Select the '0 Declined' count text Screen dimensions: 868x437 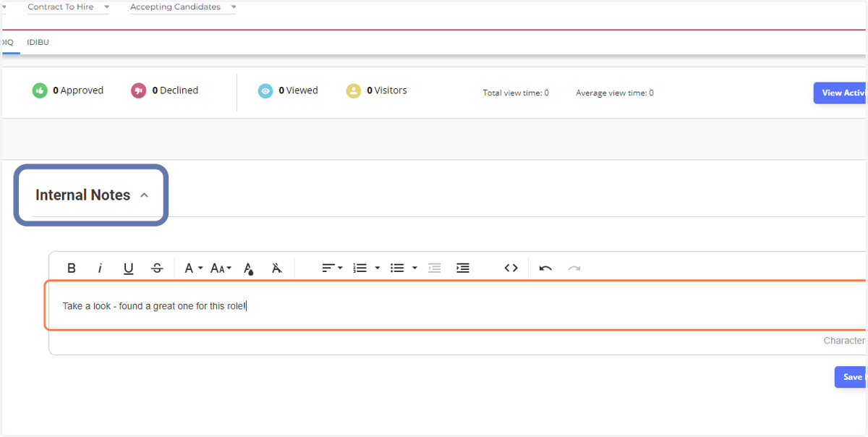(175, 90)
